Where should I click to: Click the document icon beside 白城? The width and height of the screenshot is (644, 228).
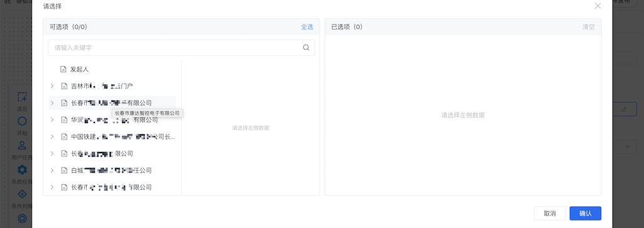[64, 170]
